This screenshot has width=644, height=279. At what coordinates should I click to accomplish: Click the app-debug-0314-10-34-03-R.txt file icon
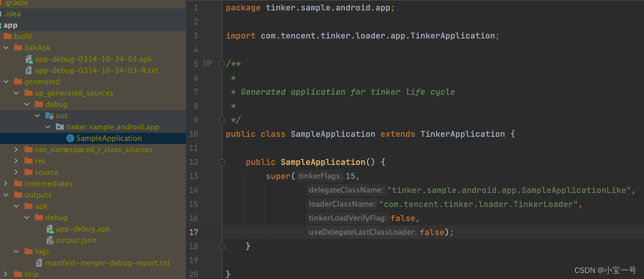tap(29, 70)
